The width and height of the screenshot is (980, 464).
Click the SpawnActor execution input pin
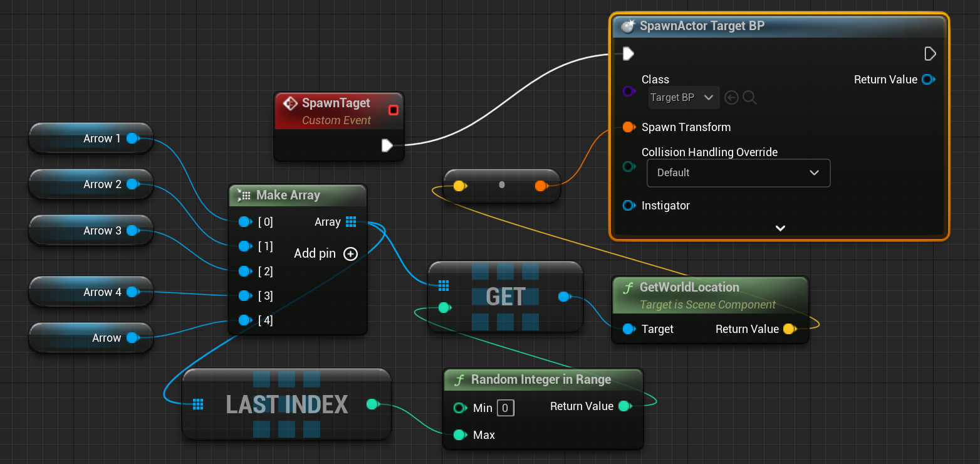(x=628, y=54)
